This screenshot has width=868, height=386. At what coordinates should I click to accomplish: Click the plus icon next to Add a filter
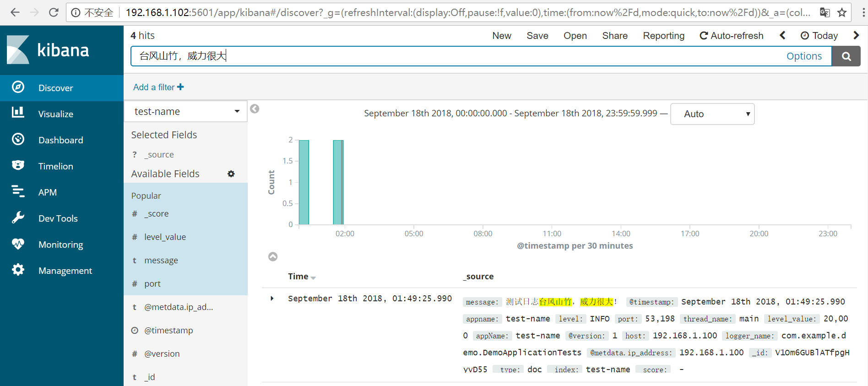(x=180, y=87)
